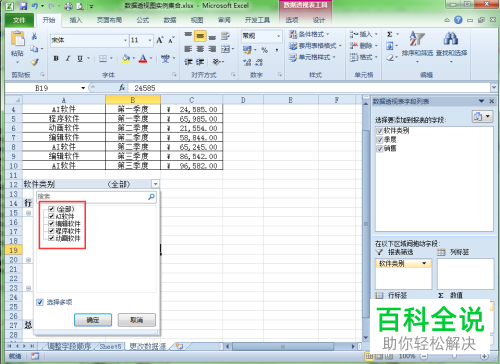
Task: Click the Cut scissors icon
Action: tap(34, 36)
